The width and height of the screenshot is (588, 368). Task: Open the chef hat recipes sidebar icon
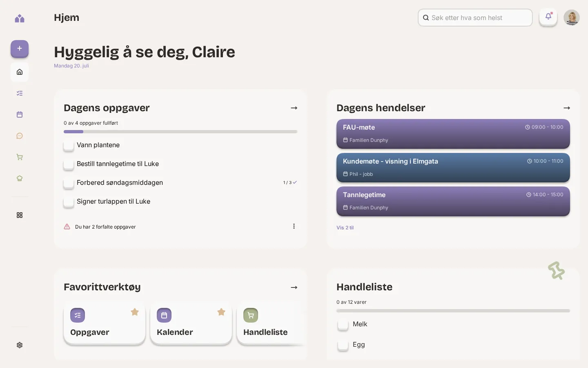(20, 178)
